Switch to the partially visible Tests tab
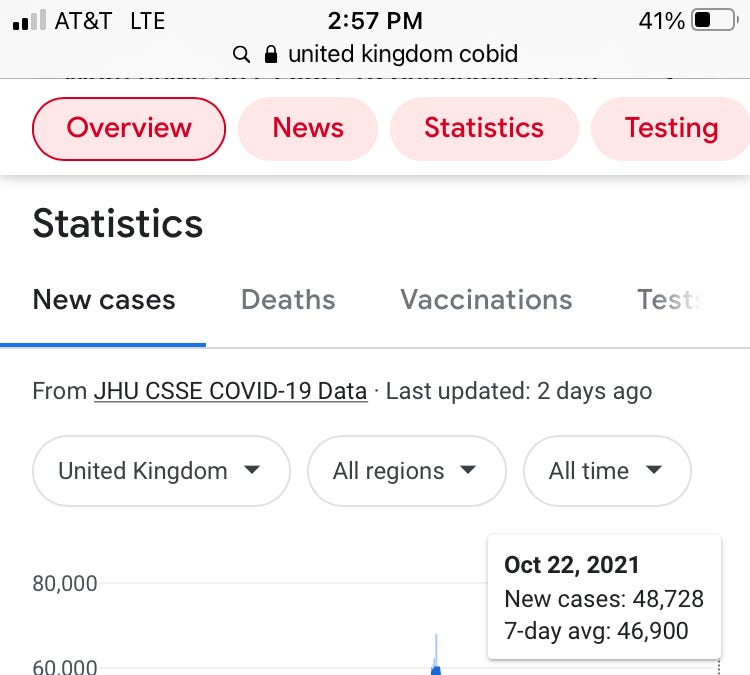The height and width of the screenshot is (675, 750). click(x=665, y=300)
